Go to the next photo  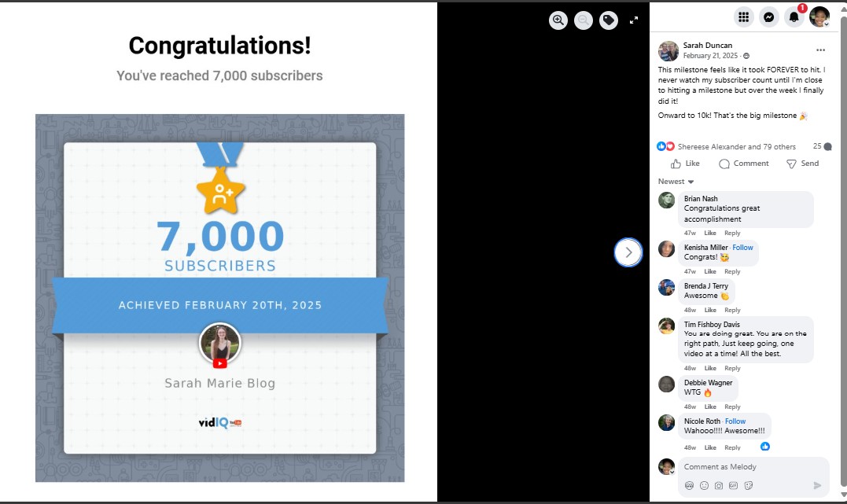(x=628, y=252)
